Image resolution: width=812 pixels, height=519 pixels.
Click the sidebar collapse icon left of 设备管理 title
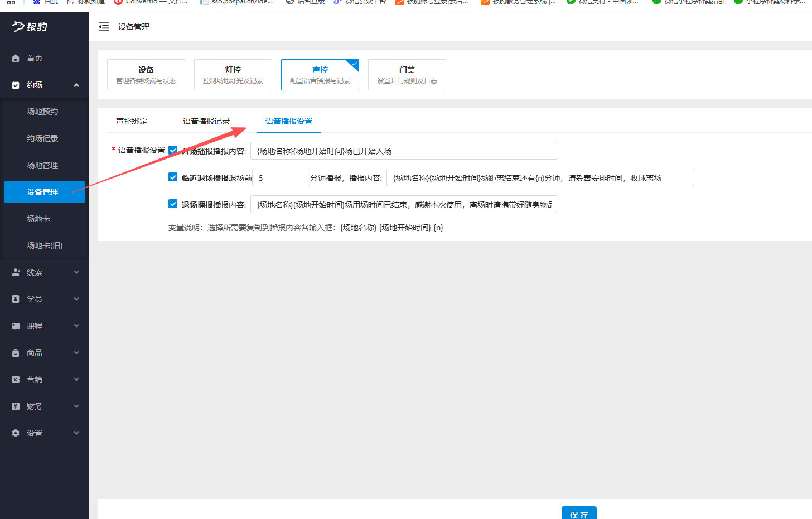pos(104,26)
